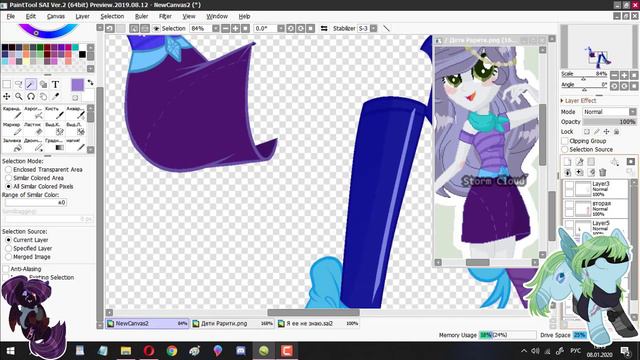This screenshot has height=360, width=640.
Task: Switch to the Я ее не знаю.sai2 tab
Action: pyautogui.click(x=318, y=323)
